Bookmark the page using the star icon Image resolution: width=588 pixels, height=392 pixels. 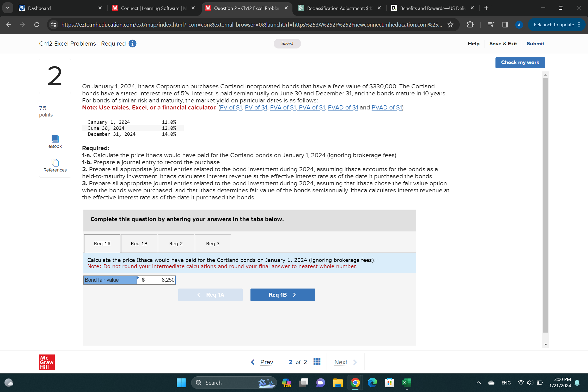click(450, 25)
